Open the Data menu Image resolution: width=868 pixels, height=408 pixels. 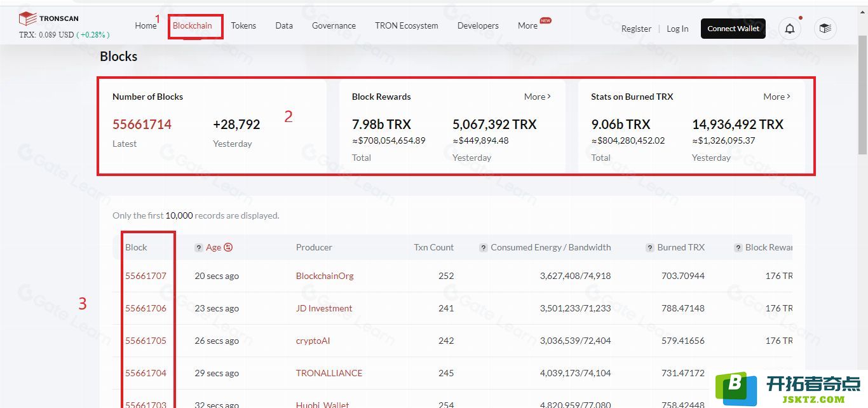click(284, 25)
